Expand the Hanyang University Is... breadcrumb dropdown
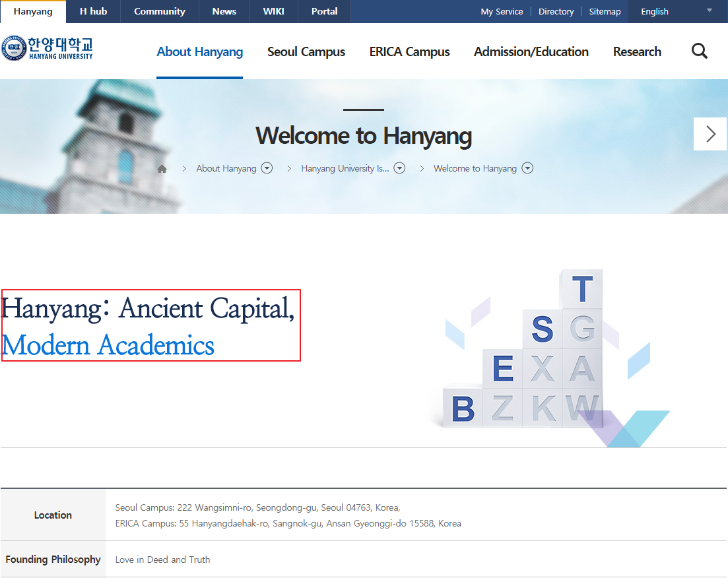728x578 pixels. click(399, 168)
